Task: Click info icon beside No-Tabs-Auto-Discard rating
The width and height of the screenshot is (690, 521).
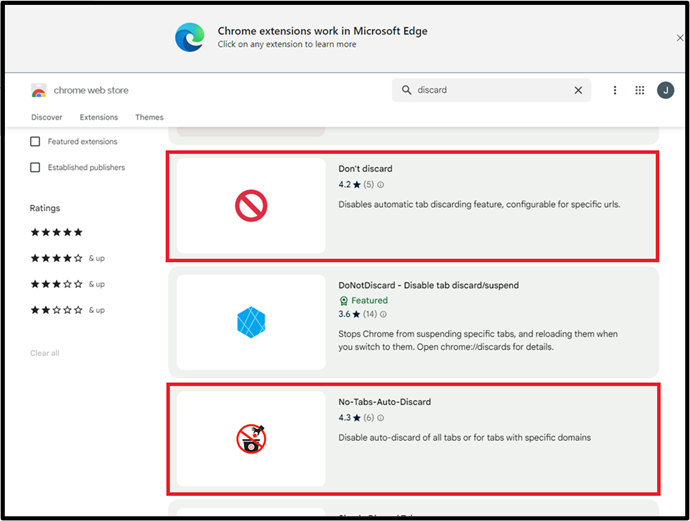Action: 381,418
